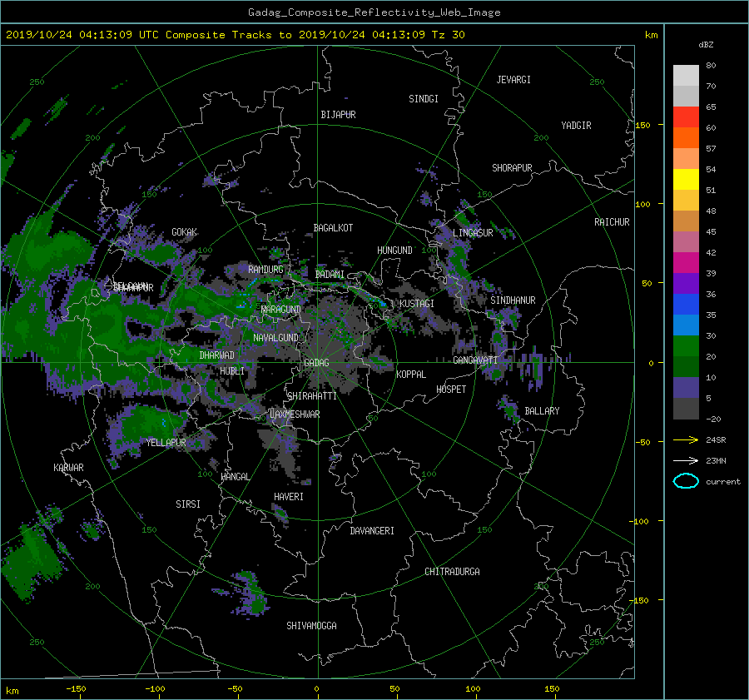Click the LINGASUR city label
749x700 pixels.
click(473, 233)
